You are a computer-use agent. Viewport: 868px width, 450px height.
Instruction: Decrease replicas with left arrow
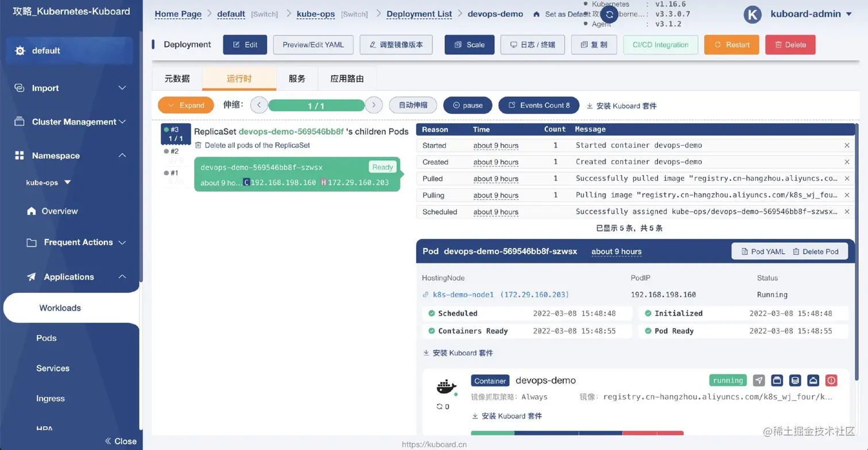[x=259, y=105]
